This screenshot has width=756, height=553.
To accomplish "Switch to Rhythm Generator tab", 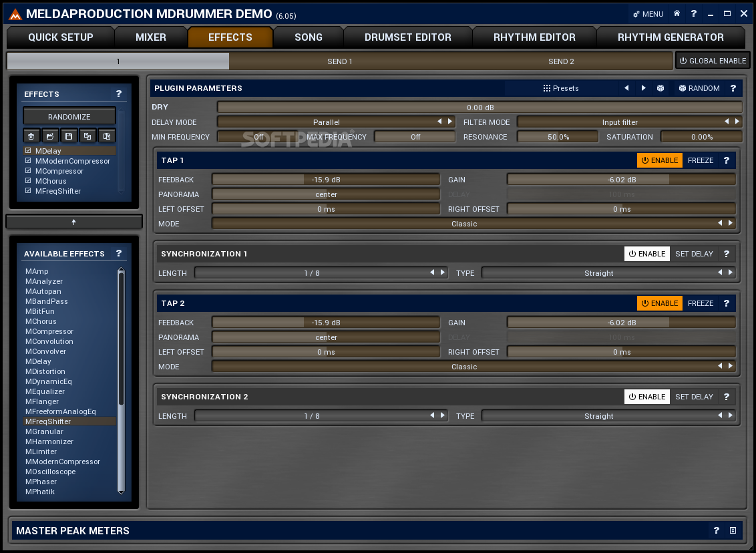I will (671, 37).
